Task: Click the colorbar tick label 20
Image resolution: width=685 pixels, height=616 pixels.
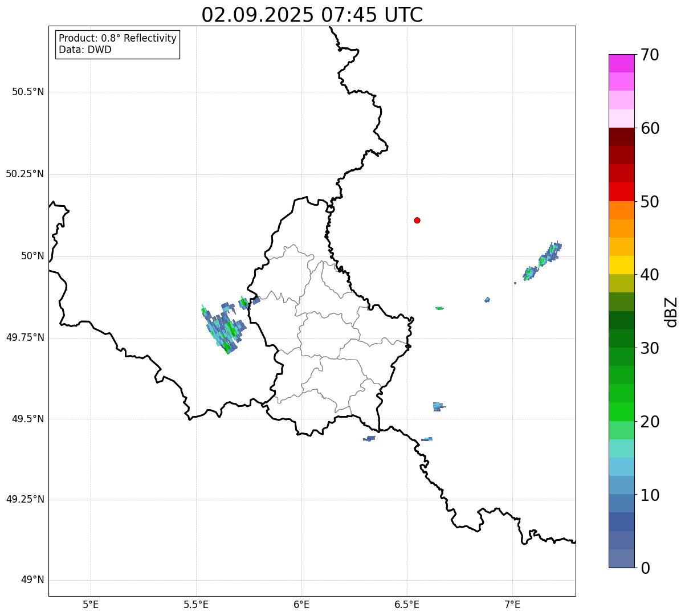Action: (650, 422)
